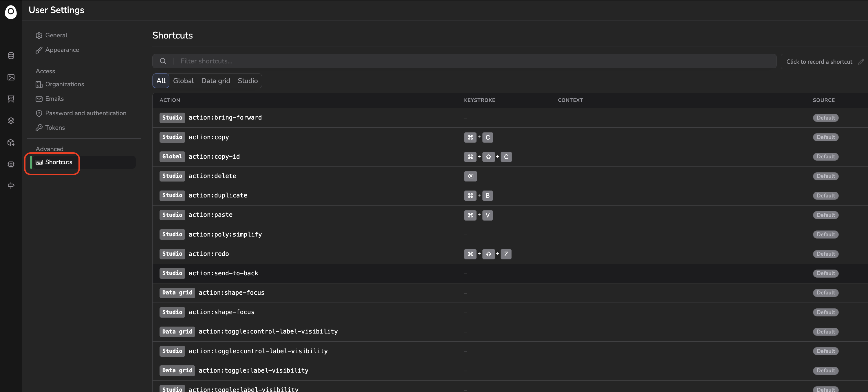Click the envelope icon next to Emails
868x392 pixels.
tap(39, 99)
